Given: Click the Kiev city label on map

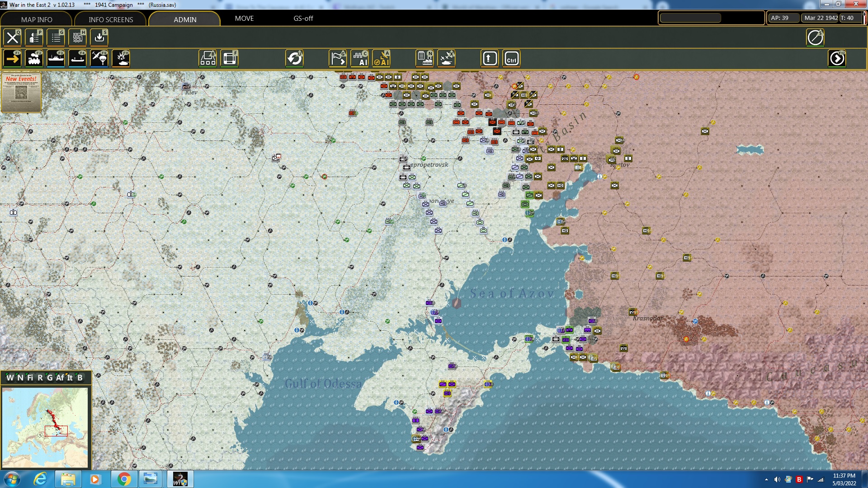Looking at the screenshot, I should tap(191, 92).
